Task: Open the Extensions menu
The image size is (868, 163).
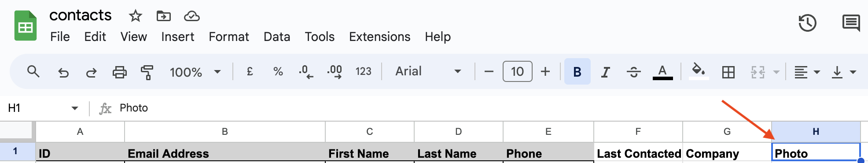Action: tap(379, 37)
